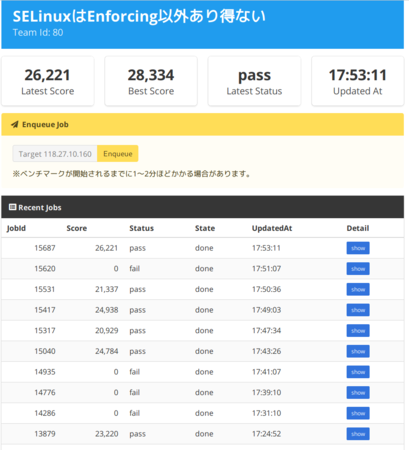Click the Detail column header
This screenshot has width=409, height=450.
click(358, 228)
